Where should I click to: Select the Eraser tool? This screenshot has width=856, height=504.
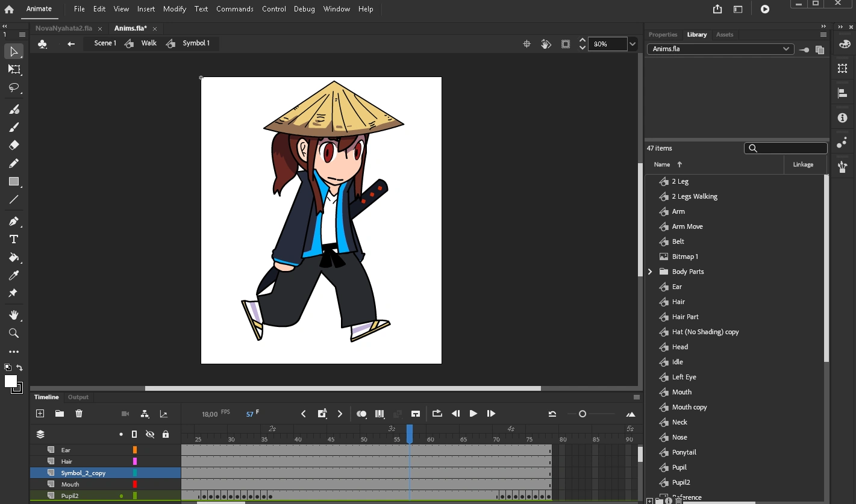(14, 145)
